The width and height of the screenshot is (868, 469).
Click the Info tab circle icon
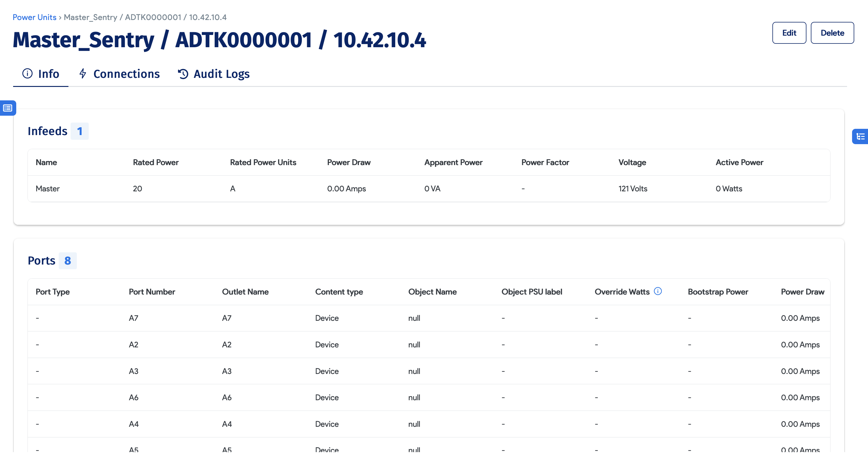pyautogui.click(x=27, y=73)
